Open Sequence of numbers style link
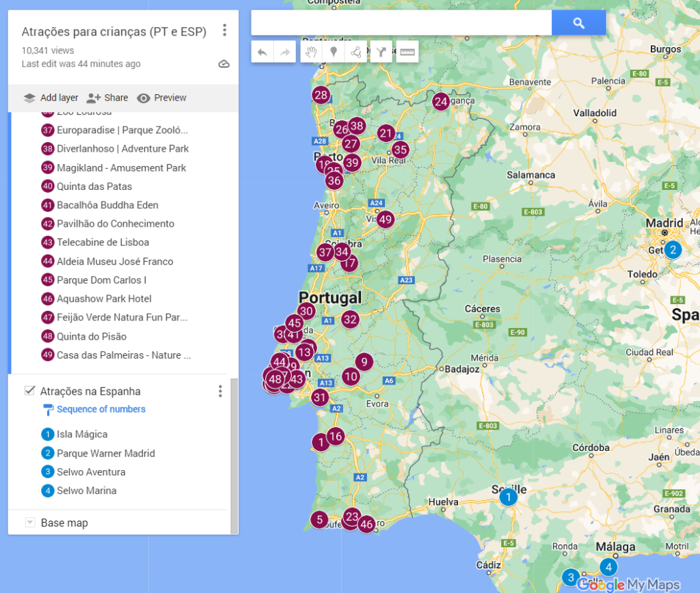 (100, 409)
